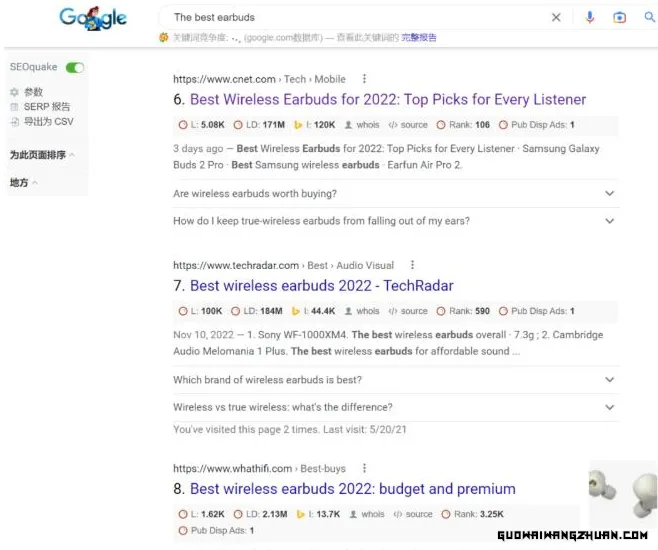This screenshot has width=658, height=550.
Task: Click whois in the CNET result bar
Action: [362, 125]
